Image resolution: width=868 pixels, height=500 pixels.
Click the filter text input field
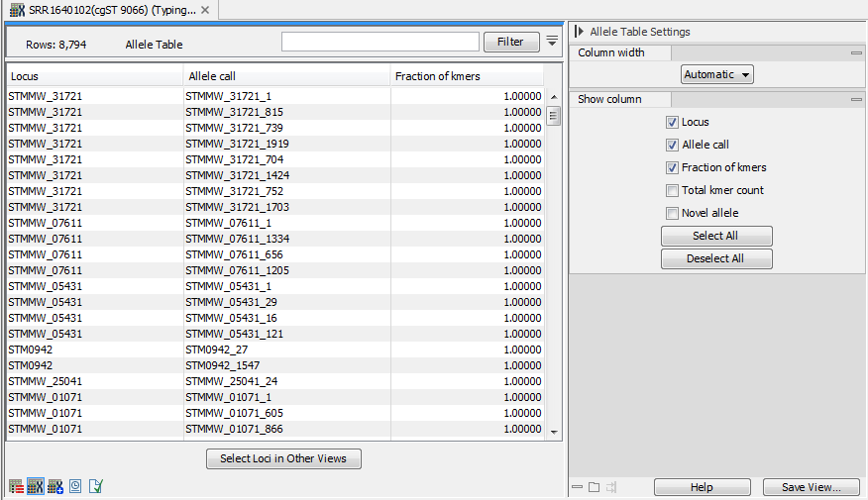click(x=380, y=42)
